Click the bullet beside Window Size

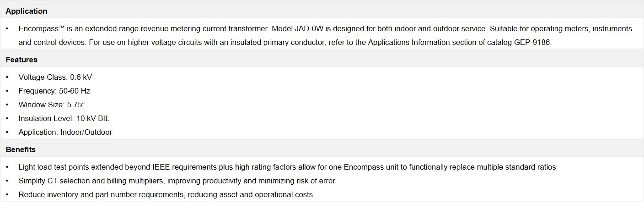tap(7, 105)
